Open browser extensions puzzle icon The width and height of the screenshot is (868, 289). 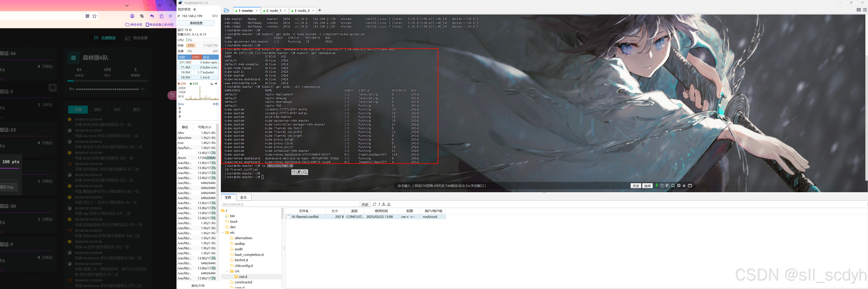tap(161, 16)
